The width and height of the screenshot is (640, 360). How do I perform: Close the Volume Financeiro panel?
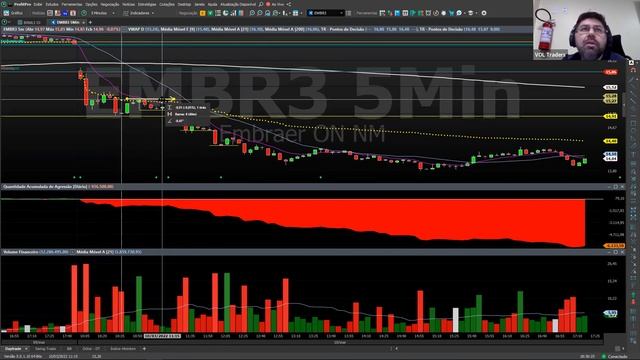(622, 252)
